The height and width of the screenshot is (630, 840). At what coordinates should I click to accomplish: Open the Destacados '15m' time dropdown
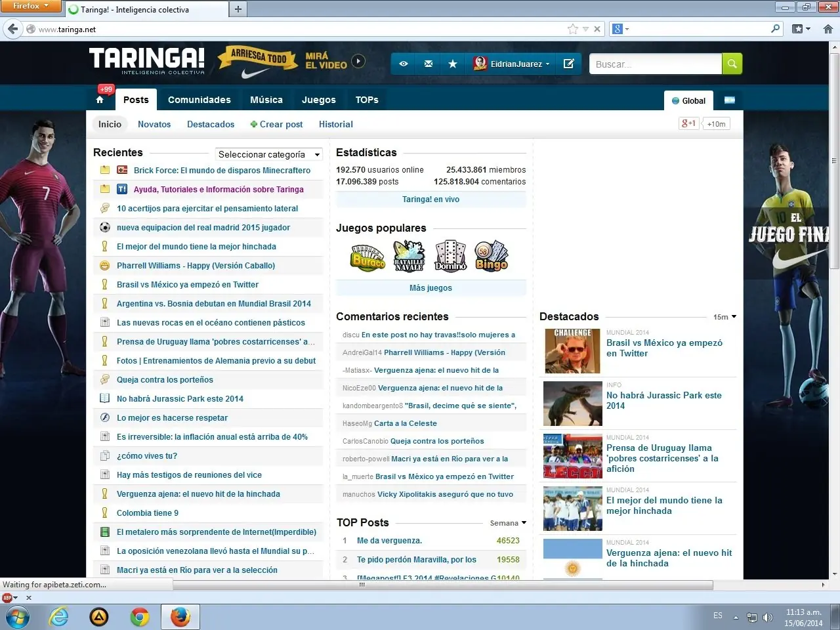point(724,317)
